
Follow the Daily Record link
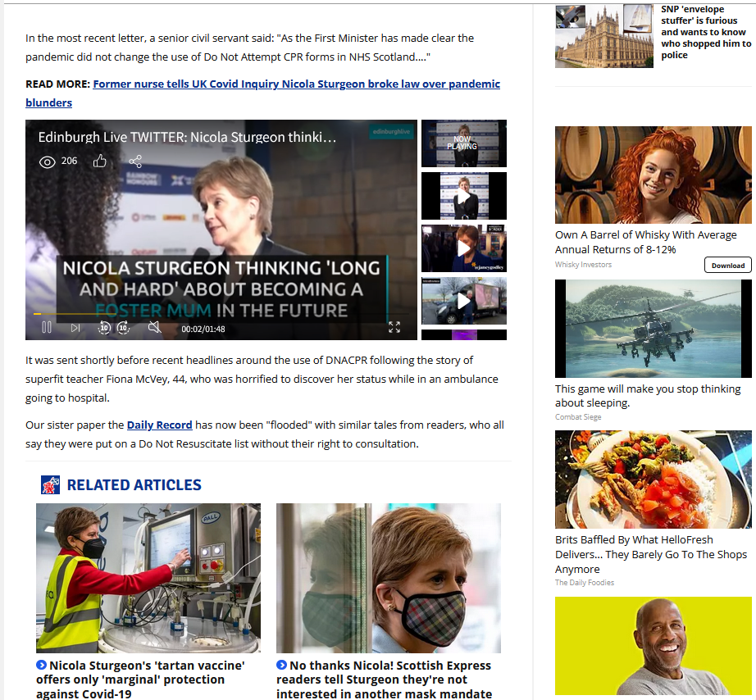coord(160,425)
